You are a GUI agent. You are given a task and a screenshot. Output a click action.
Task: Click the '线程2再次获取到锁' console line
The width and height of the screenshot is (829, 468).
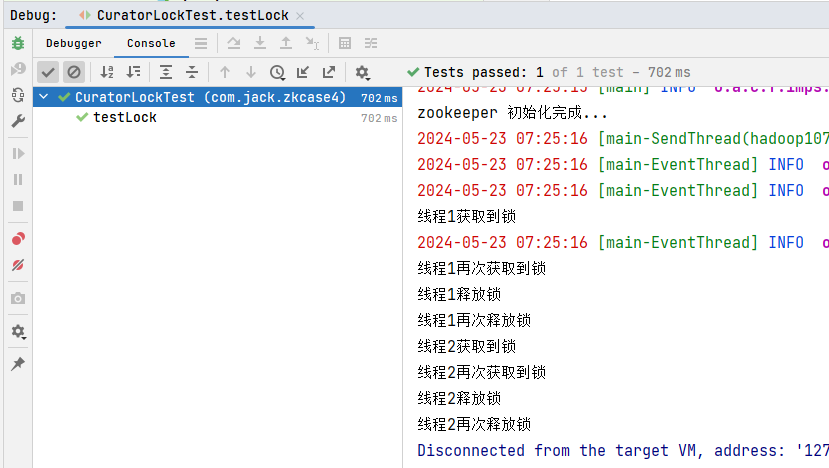(x=481, y=372)
